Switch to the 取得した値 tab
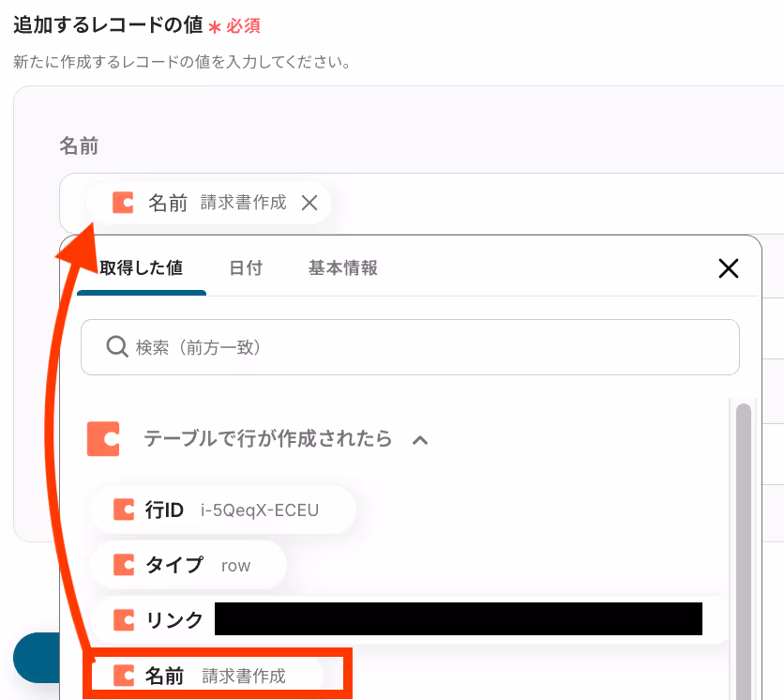 142,268
